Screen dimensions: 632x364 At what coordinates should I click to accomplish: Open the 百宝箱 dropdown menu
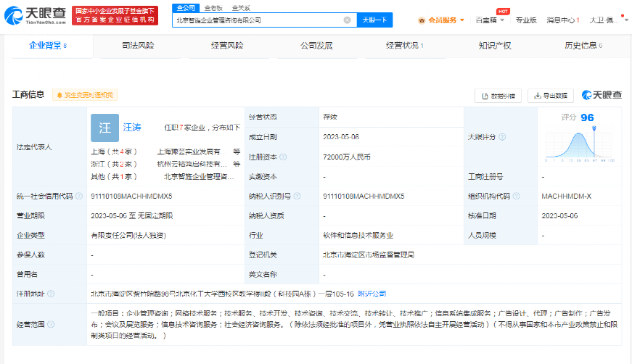(490, 20)
